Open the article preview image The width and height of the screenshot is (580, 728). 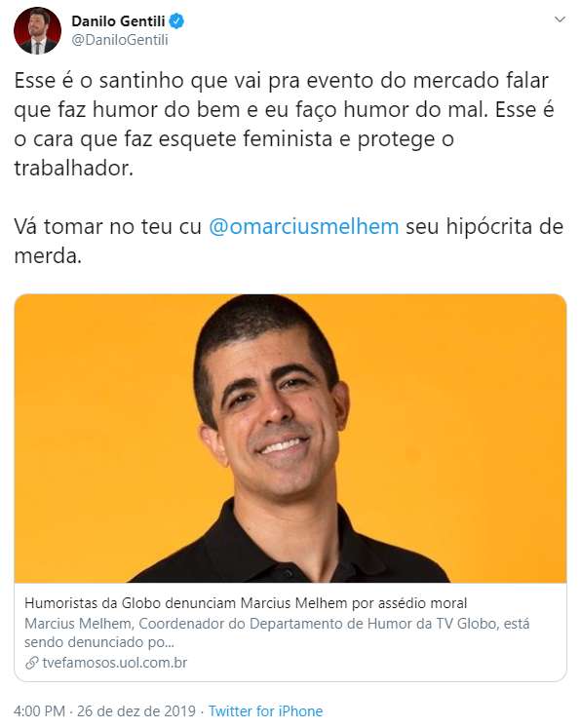click(290, 439)
